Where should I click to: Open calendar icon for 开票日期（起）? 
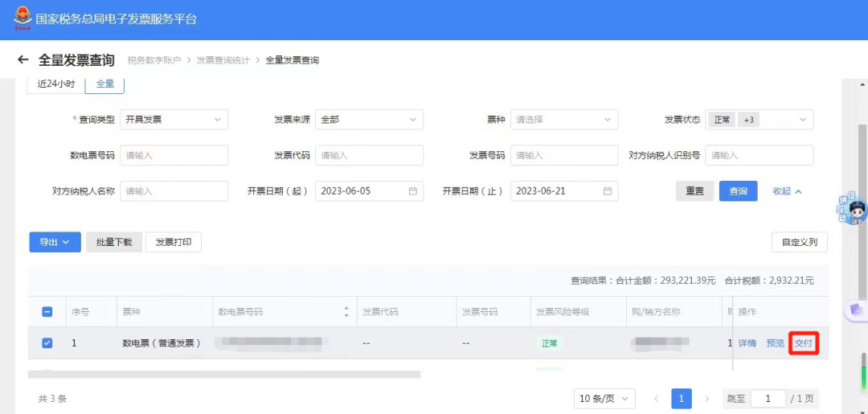[x=413, y=191]
